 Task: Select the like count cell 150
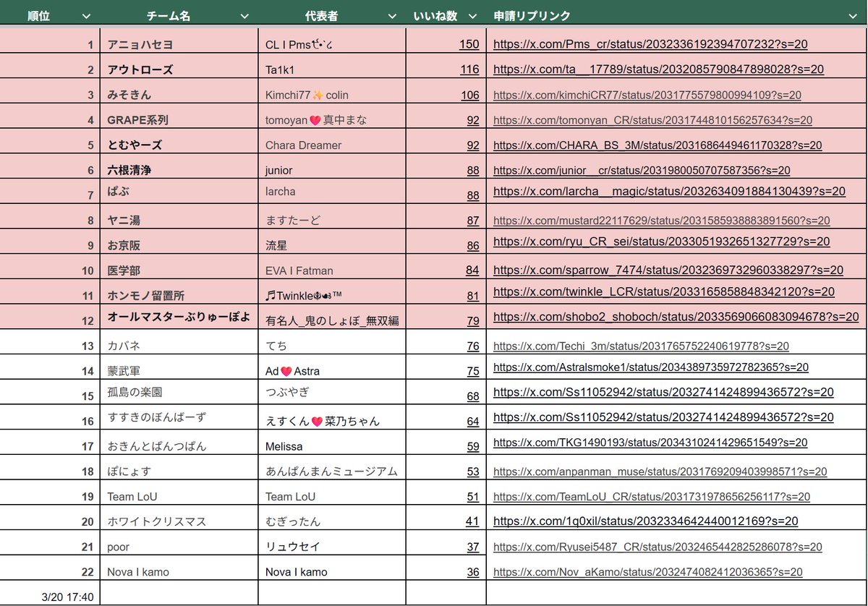pos(446,40)
